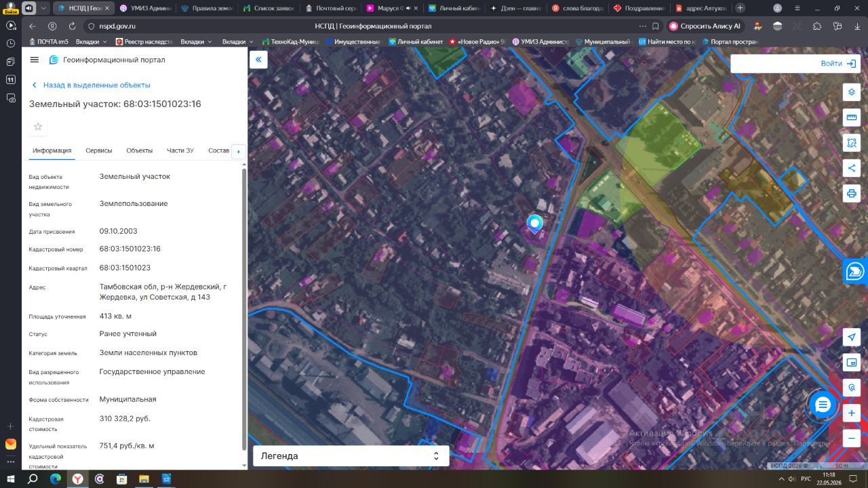868x488 pixels.
Task: Open the map layers panel icon
Action: click(852, 93)
